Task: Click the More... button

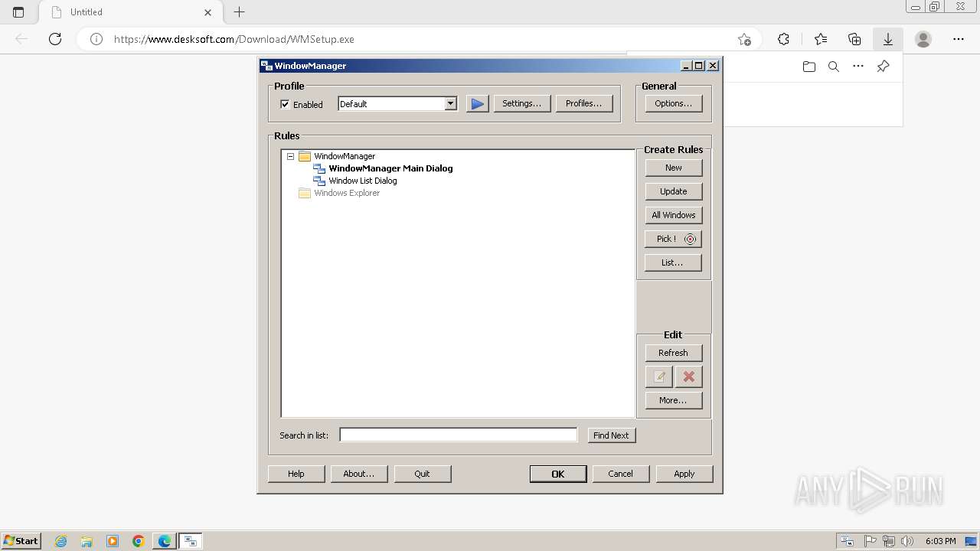Action: 674,400
